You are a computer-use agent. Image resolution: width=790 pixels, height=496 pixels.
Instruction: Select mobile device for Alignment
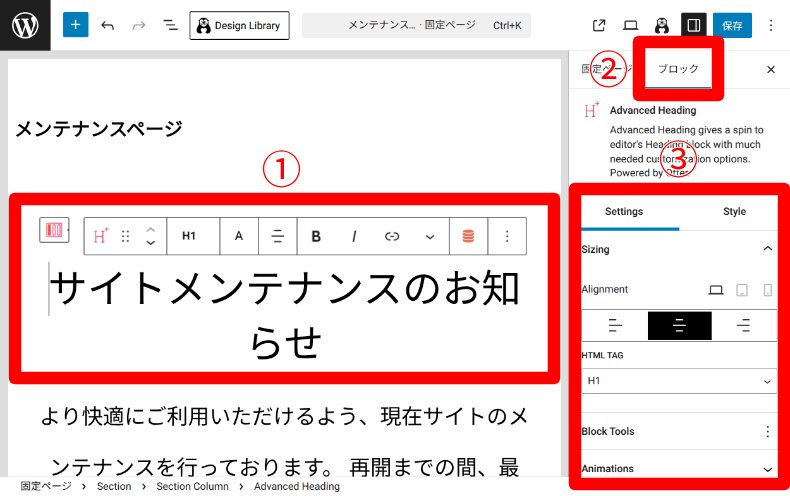click(767, 290)
